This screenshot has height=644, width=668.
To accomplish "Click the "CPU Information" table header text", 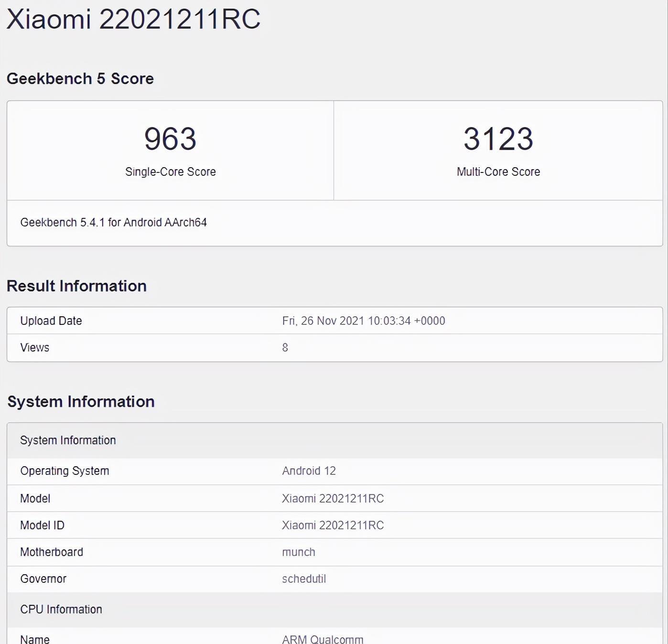I will [x=61, y=609].
